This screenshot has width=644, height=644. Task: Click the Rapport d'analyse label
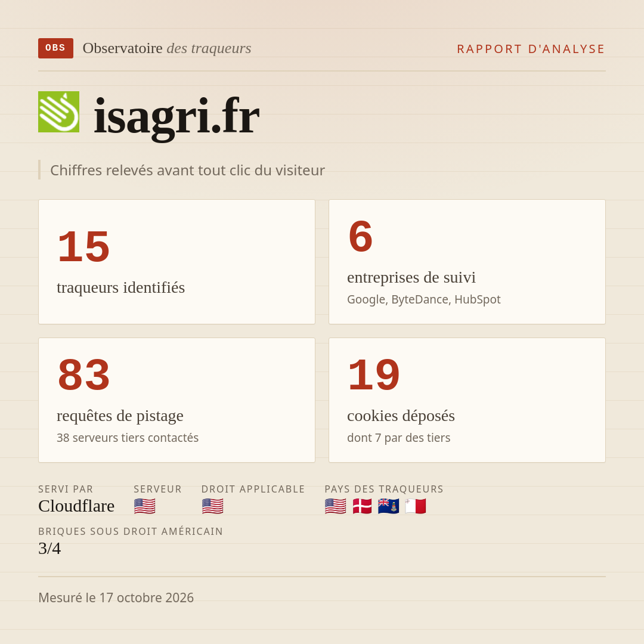pyautogui.click(x=531, y=49)
